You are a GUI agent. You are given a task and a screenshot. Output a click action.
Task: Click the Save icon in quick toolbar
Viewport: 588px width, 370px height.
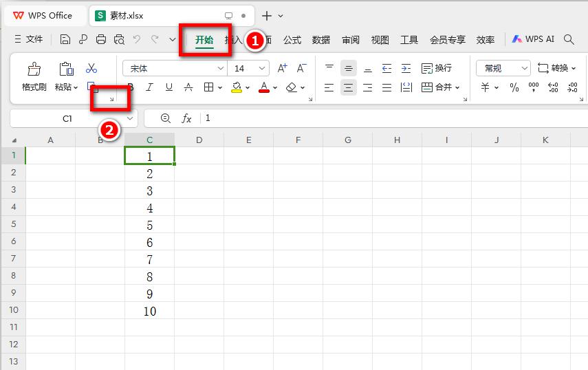click(x=65, y=39)
